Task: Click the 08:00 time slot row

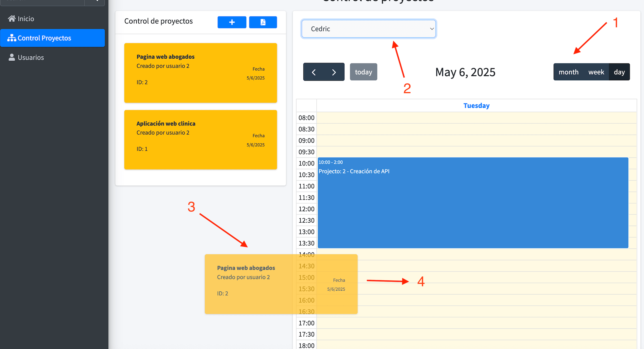Action: pos(476,118)
